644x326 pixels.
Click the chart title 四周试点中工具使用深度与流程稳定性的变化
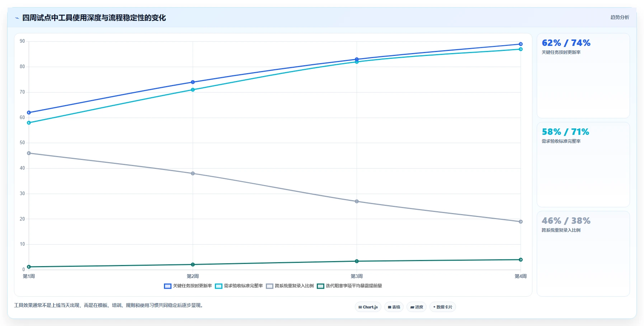pos(94,18)
